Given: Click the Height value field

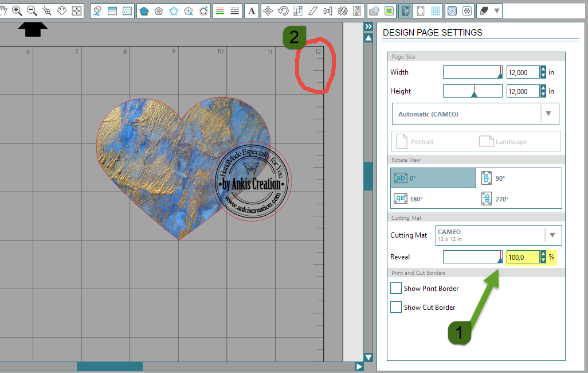Looking at the screenshot, I should click(x=523, y=91).
